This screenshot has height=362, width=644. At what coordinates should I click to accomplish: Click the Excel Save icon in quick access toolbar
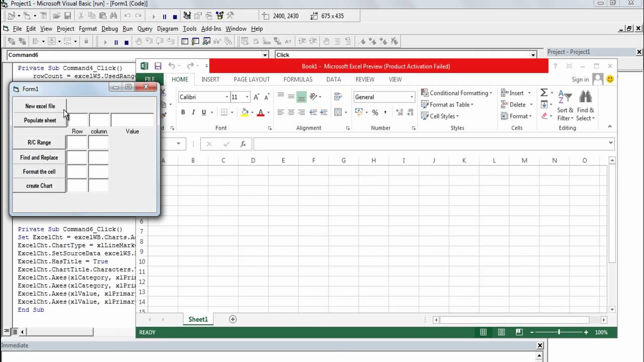pyautogui.click(x=158, y=66)
